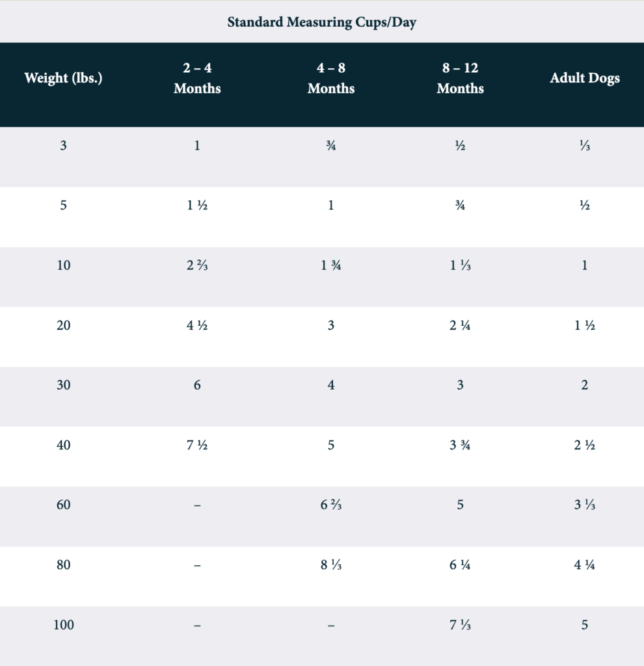Viewport: 644px width, 666px height.
Task: Click the 6 ⅔ cups cell
Action: [x=330, y=505]
